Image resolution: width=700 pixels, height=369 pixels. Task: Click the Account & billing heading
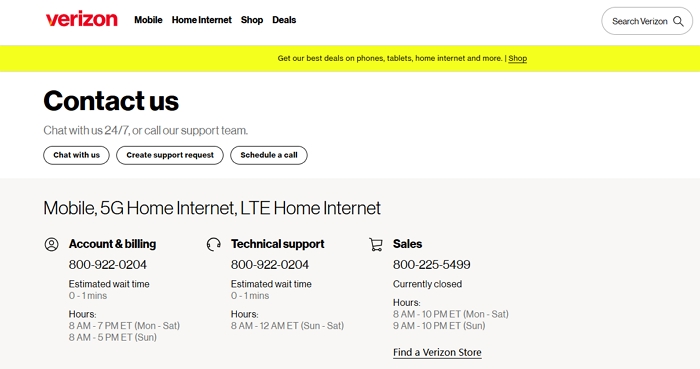pyautogui.click(x=112, y=244)
